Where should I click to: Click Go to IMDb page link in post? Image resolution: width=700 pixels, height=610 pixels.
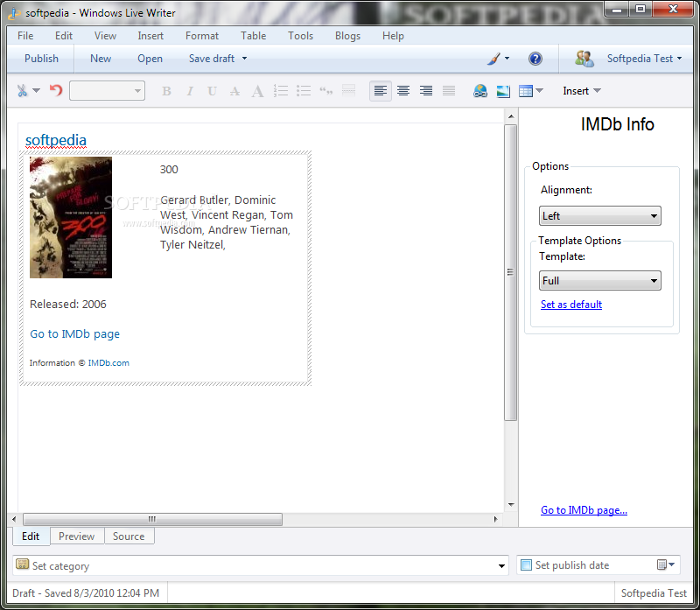[x=74, y=334]
